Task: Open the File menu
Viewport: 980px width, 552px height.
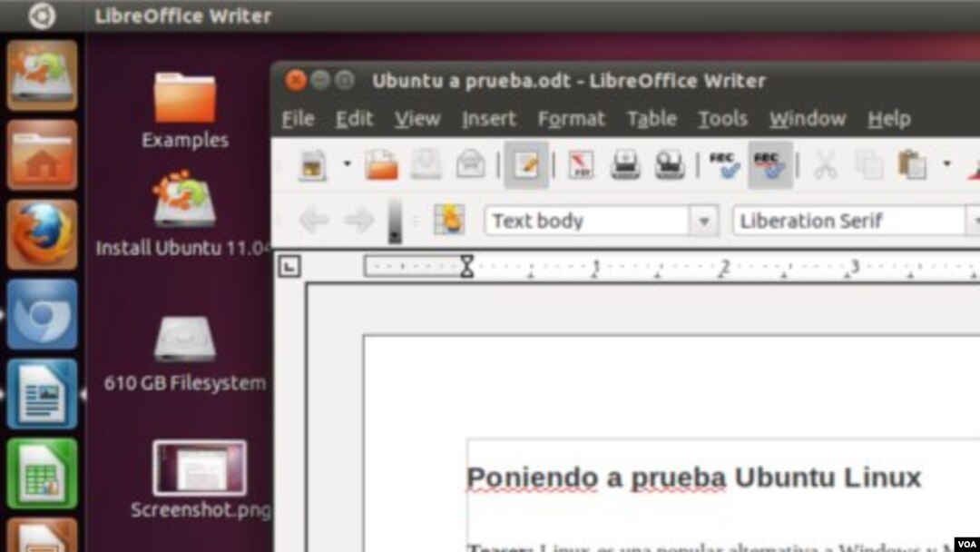Action: point(298,119)
